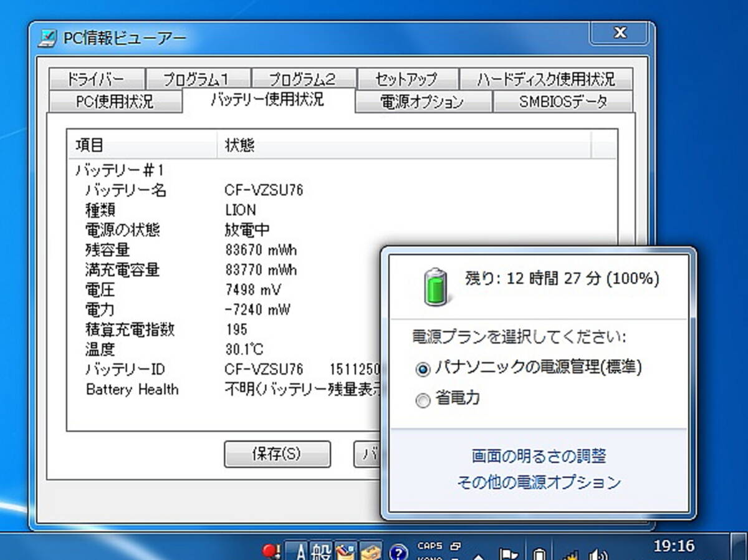The height and width of the screenshot is (560, 748).
Task: Switch to 電源オプション tab
Action: pyautogui.click(x=423, y=102)
